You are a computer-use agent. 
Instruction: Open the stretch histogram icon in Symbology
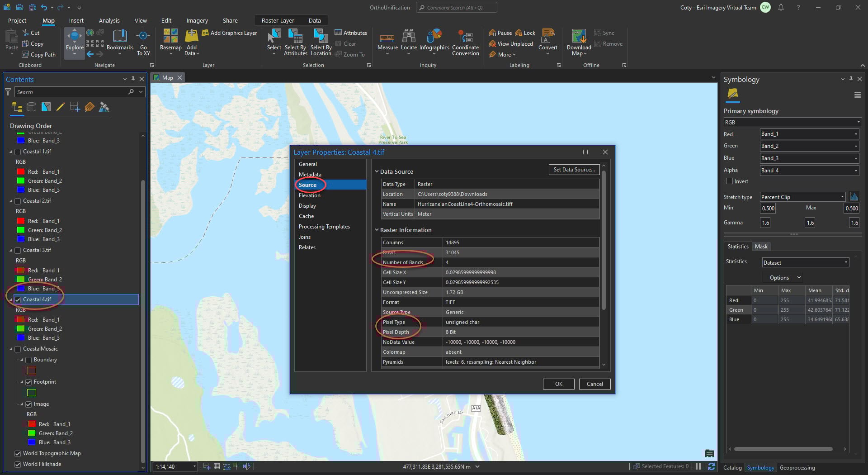(x=854, y=197)
